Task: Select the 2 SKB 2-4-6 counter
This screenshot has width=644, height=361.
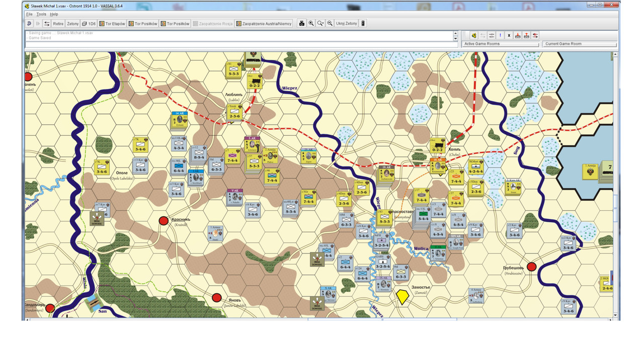Action: [607, 284]
